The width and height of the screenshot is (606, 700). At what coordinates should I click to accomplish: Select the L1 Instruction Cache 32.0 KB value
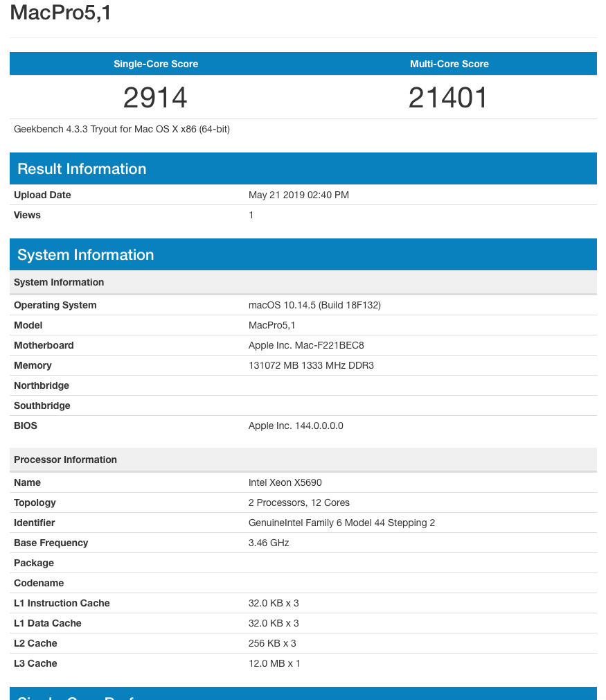[x=274, y=603]
